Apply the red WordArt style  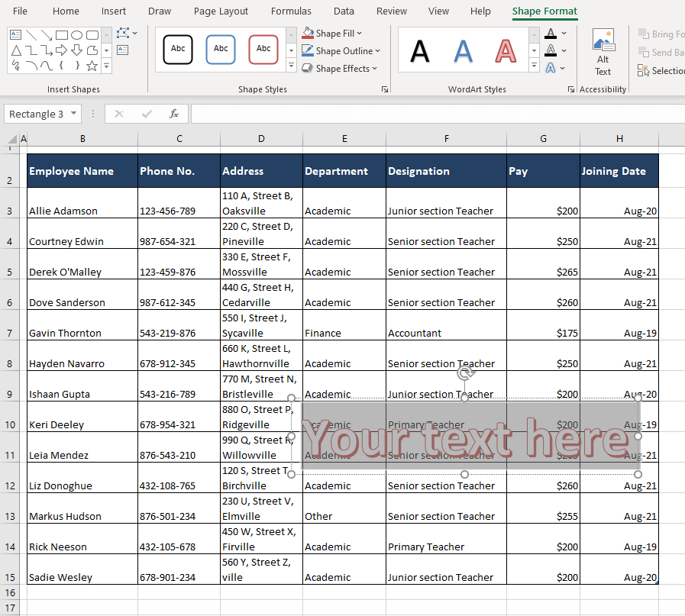click(x=506, y=50)
